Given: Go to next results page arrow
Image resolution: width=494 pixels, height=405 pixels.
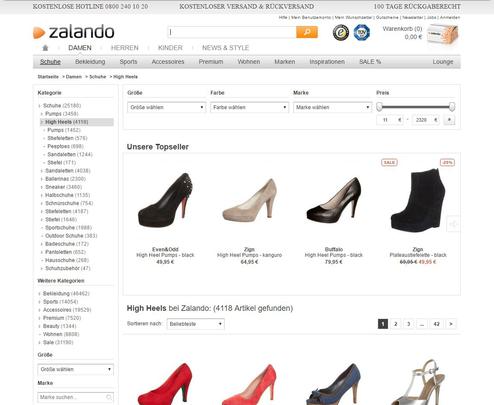Looking at the screenshot, I should (451, 324).
